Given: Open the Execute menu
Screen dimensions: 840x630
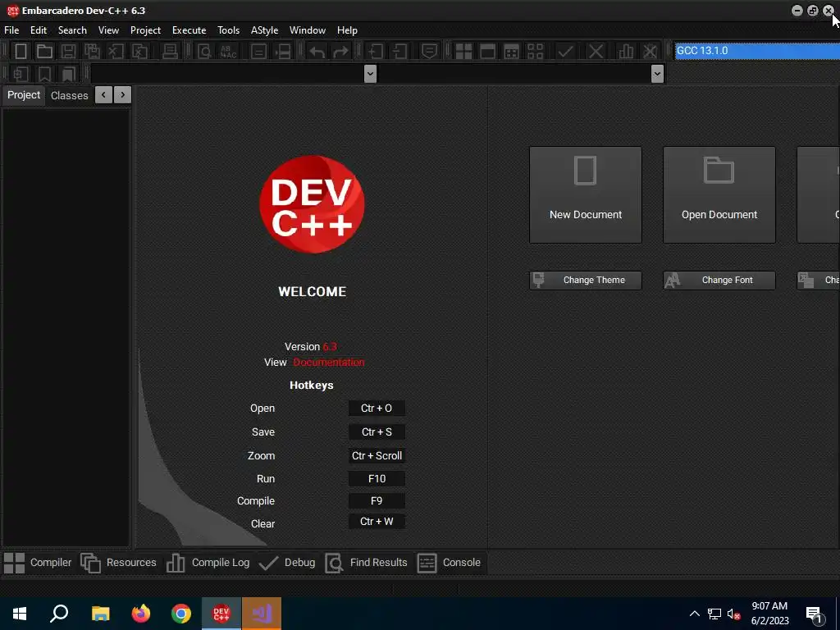Looking at the screenshot, I should click(x=189, y=30).
